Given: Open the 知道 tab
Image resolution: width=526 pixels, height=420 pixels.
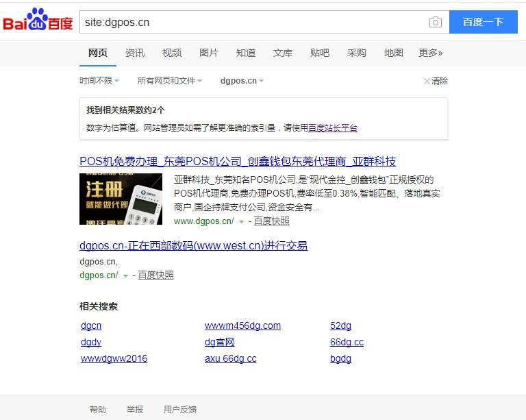Looking at the screenshot, I should [246, 53].
